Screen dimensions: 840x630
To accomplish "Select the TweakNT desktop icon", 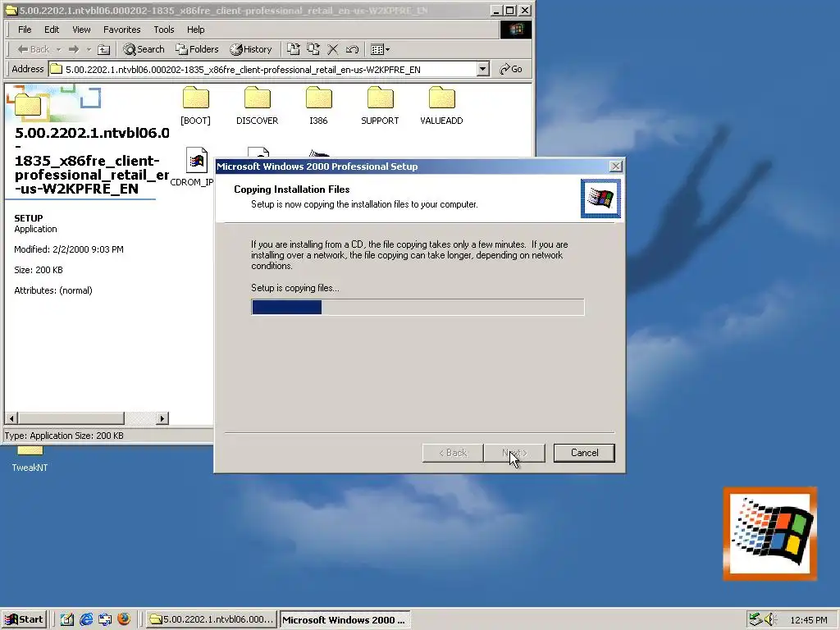I will [x=30, y=459].
